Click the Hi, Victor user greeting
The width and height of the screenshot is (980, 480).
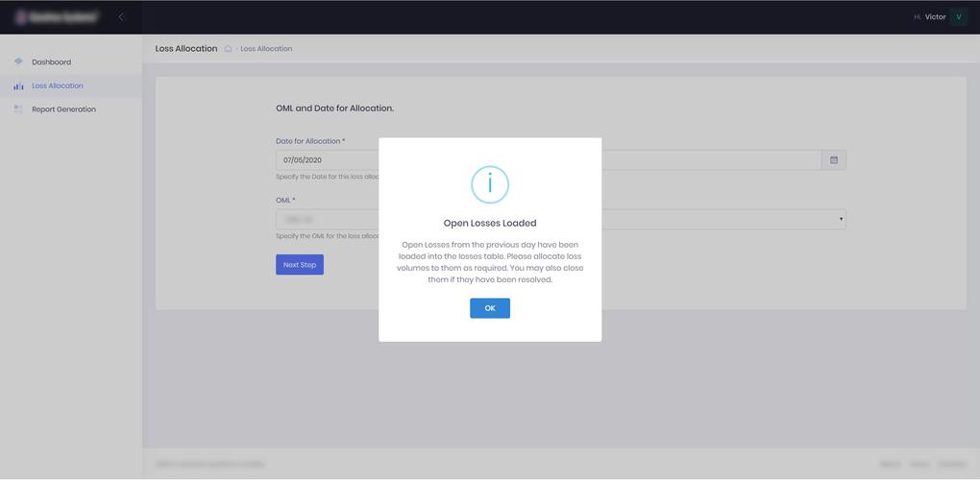pos(929,16)
